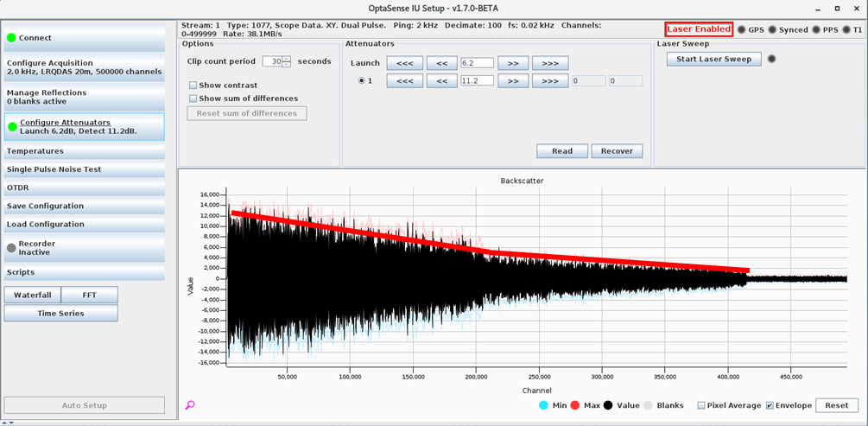This screenshot has width=868, height=426.
Task: Click the magenta magnifier zoom icon
Action: pos(190,404)
